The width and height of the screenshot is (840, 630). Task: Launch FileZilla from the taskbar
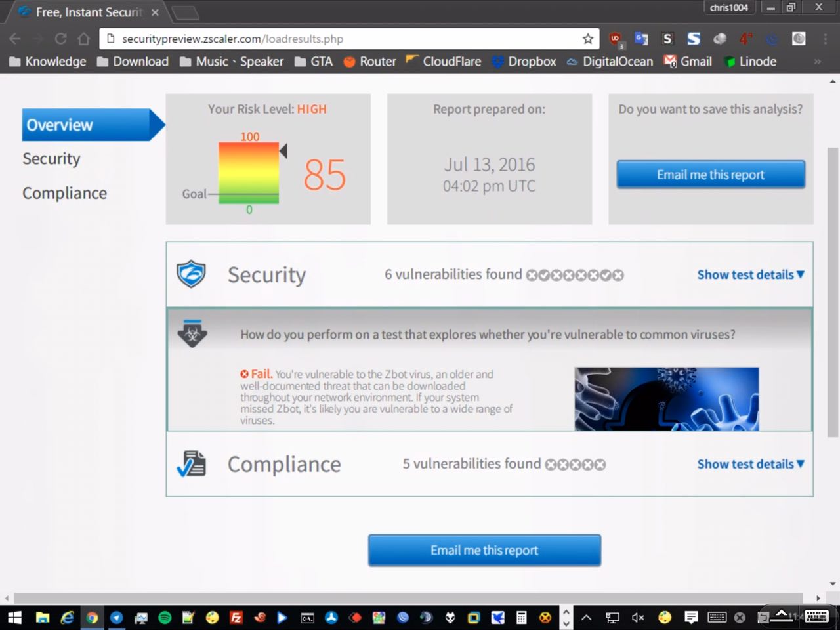pyautogui.click(x=236, y=618)
